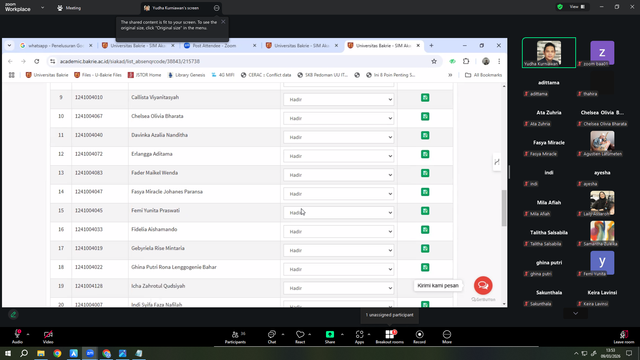Click the green save icon for Fasya Miracle Johanes

point(425,192)
